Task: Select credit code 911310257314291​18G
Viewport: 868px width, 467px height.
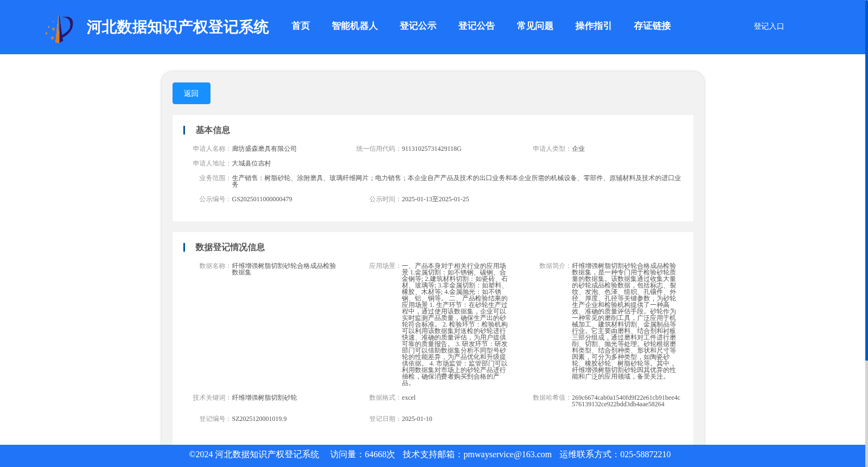Action: (x=431, y=149)
